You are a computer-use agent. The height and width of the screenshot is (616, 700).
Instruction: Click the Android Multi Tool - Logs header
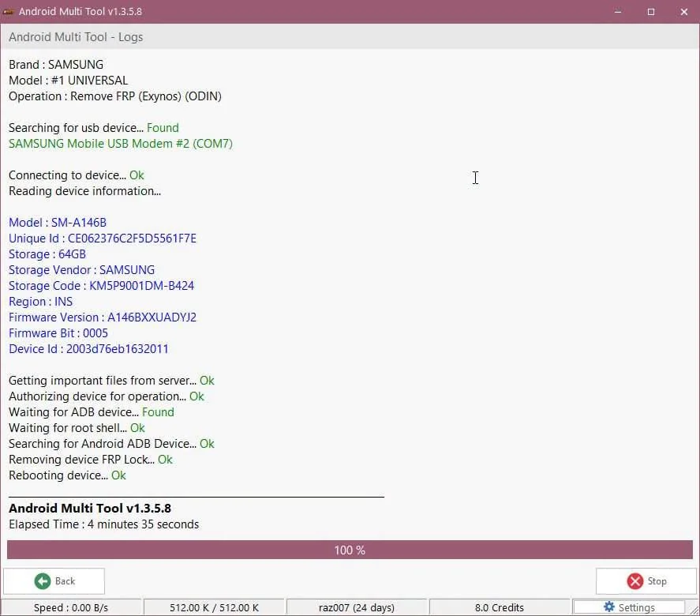76,36
